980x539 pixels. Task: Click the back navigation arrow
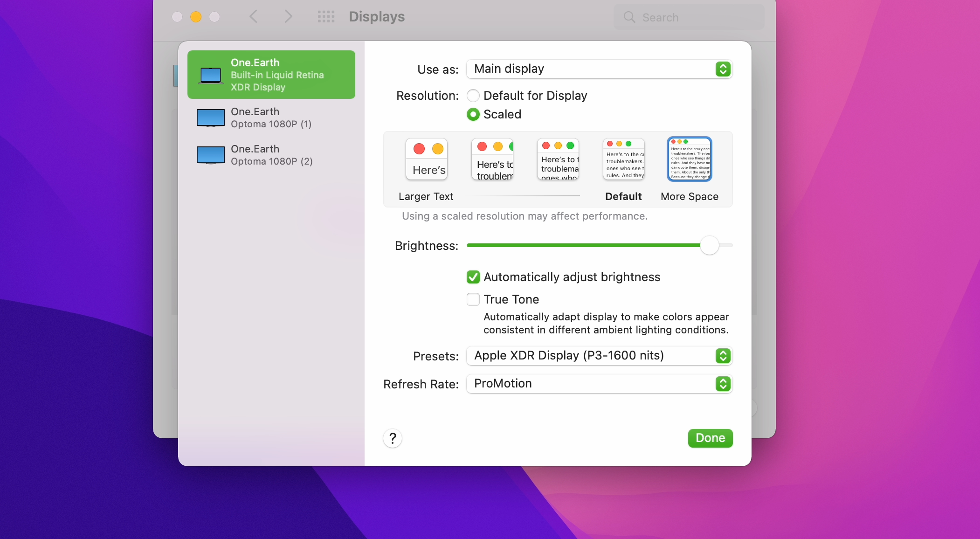(254, 17)
